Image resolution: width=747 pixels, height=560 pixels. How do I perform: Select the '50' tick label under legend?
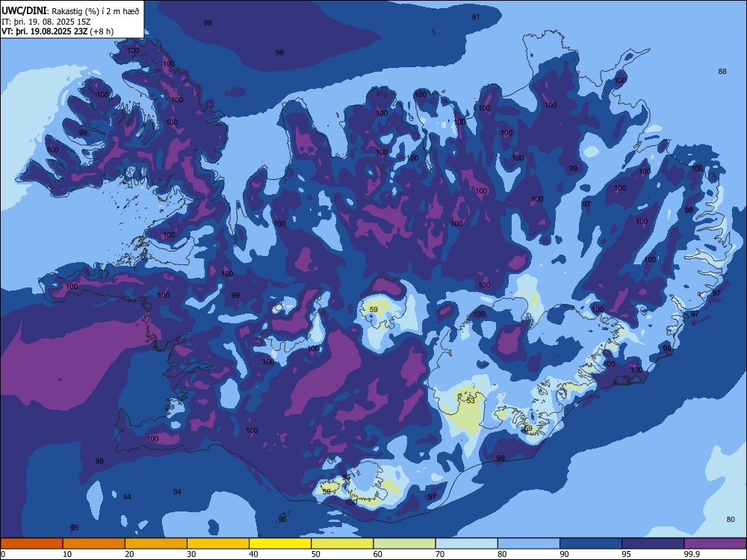[x=315, y=554]
